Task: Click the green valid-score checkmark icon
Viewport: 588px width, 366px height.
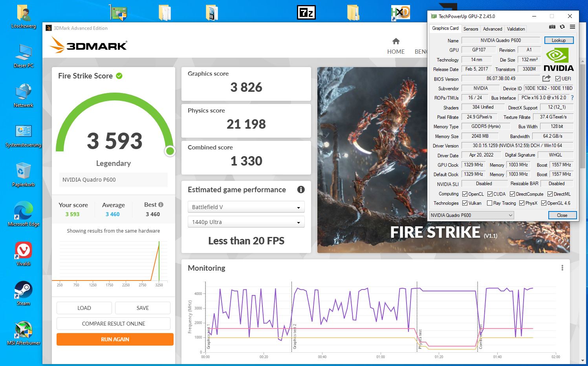Action: tap(119, 76)
